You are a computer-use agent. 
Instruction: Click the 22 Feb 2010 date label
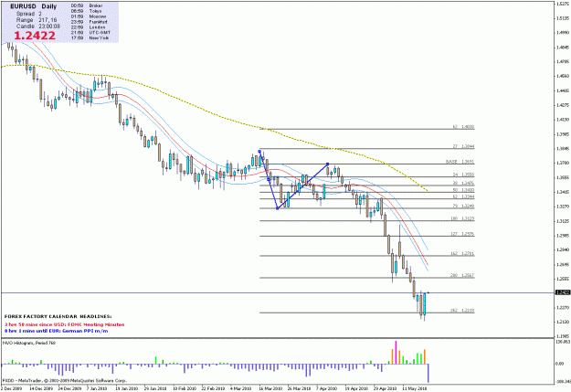[x=213, y=388]
